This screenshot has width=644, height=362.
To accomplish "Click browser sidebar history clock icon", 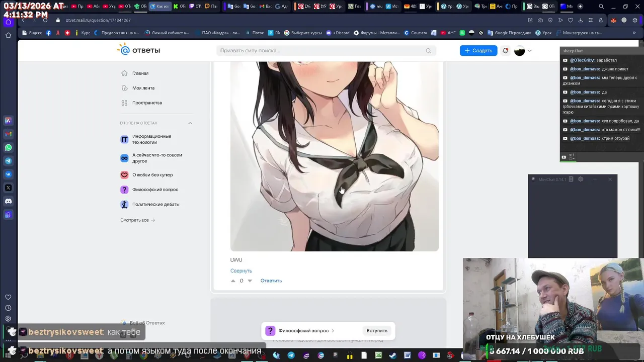I will 8,308.
